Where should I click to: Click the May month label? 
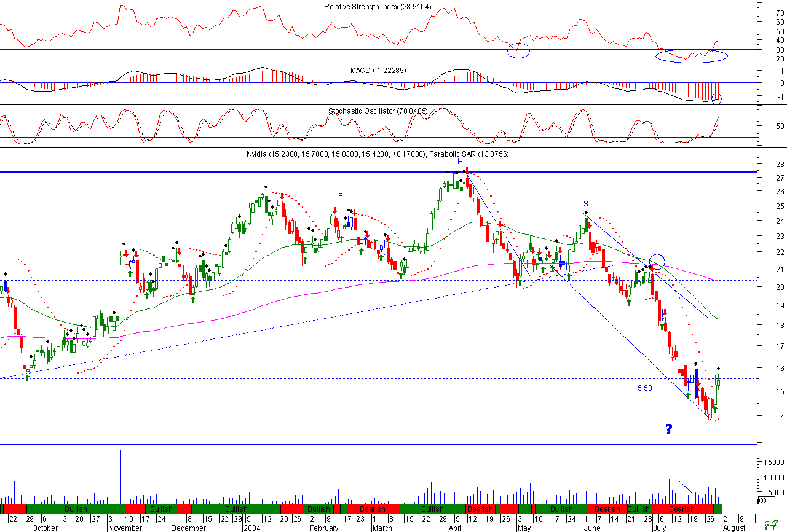click(x=523, y=528)
